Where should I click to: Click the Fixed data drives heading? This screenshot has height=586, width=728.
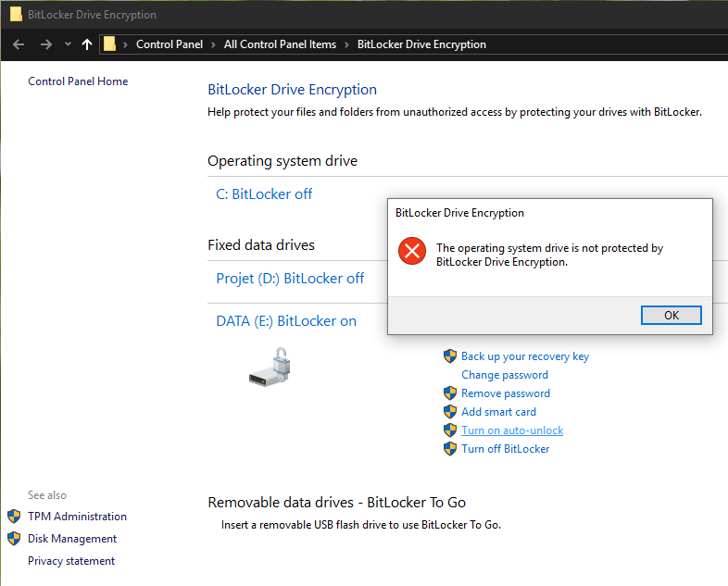(261, 245)
